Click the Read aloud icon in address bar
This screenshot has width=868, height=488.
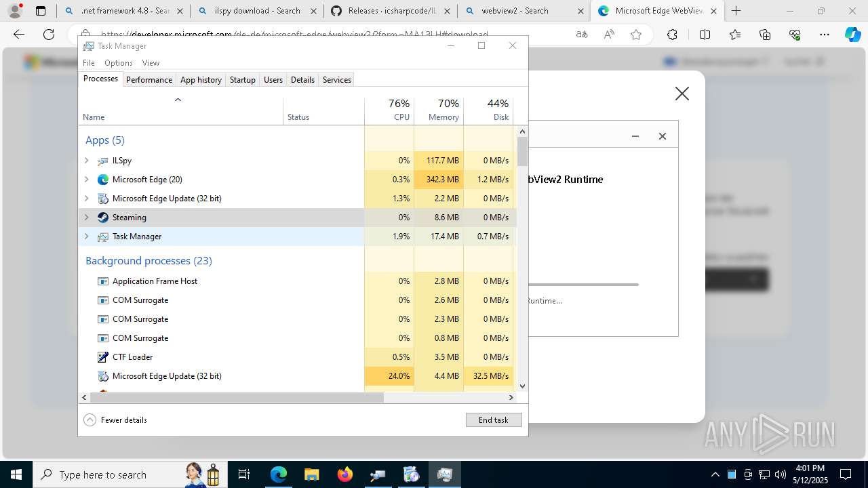(609, 35)
